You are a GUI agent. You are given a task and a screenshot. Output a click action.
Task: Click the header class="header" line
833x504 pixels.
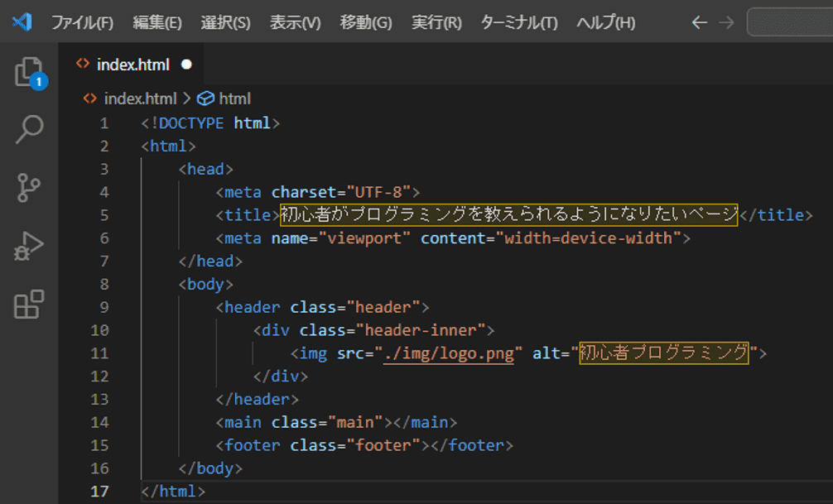322,307
